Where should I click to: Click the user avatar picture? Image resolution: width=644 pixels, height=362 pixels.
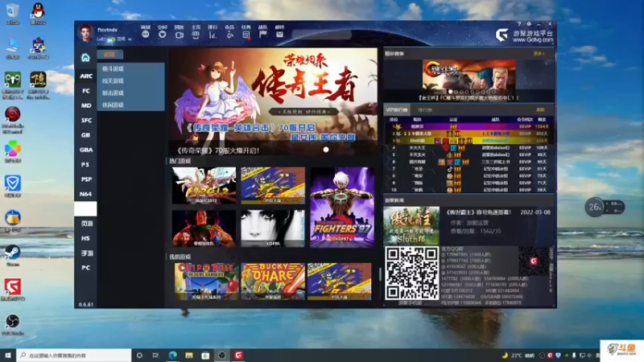(x=85, y=33)
